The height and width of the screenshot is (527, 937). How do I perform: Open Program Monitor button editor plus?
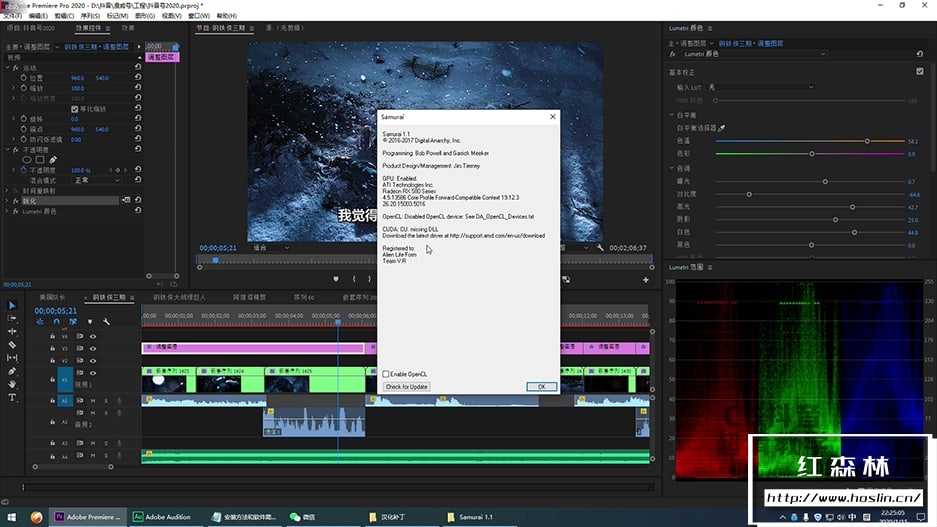click(x=645, y=280)
